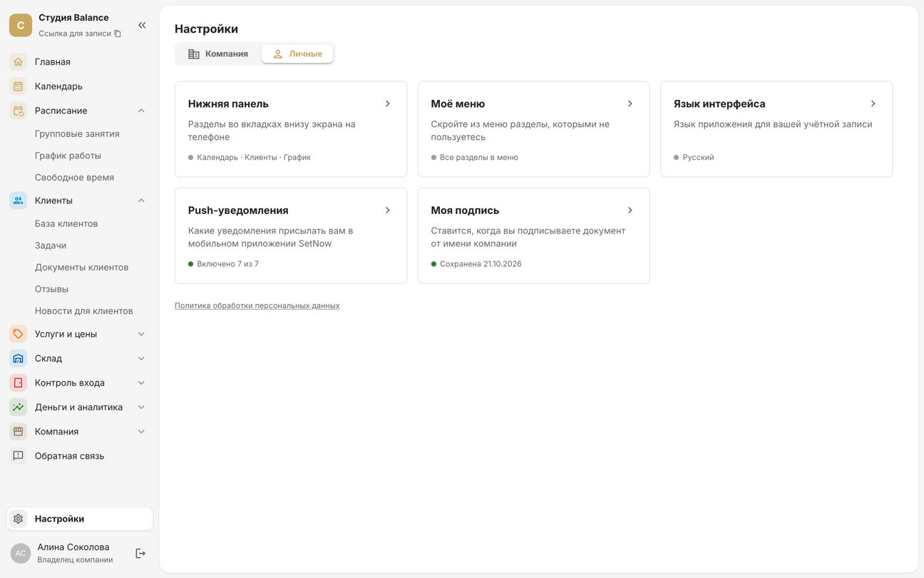Screen dimensions: 924x578
Task: Click the Главная home icon
Action: coord(19,62)
